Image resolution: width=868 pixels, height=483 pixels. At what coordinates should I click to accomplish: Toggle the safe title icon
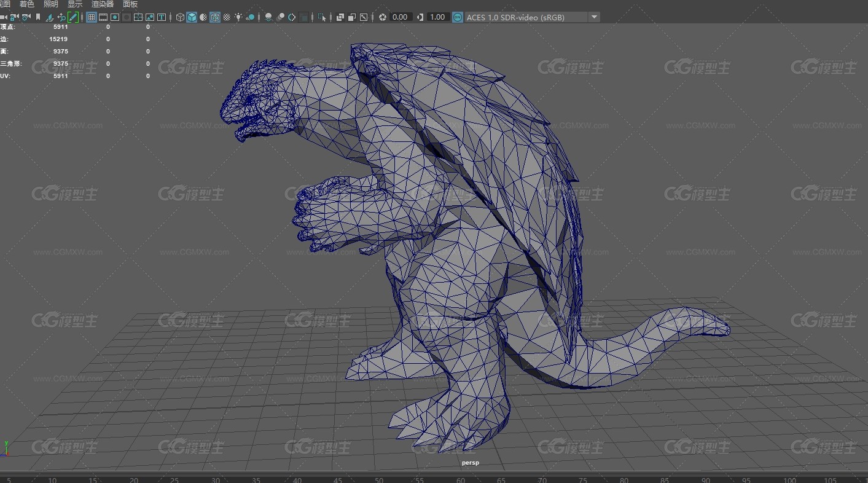tap(162, 17)
